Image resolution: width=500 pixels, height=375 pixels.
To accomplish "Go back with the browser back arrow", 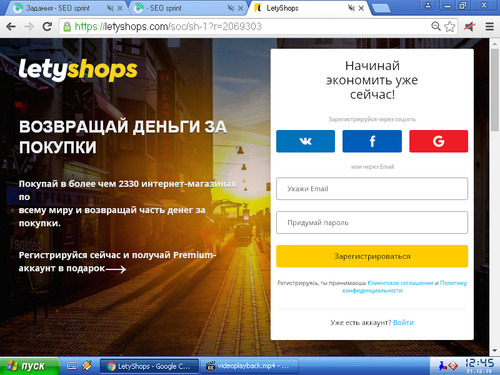I will tap(11, 27).
